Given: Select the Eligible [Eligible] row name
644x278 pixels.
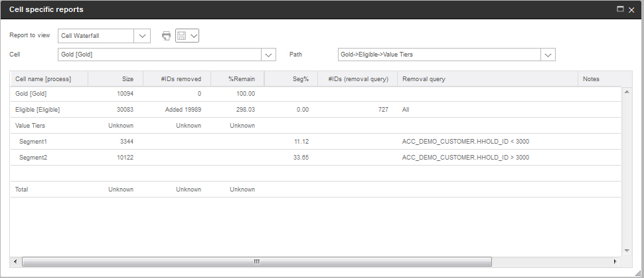Looking at the screenshot, I should point(37,110).
